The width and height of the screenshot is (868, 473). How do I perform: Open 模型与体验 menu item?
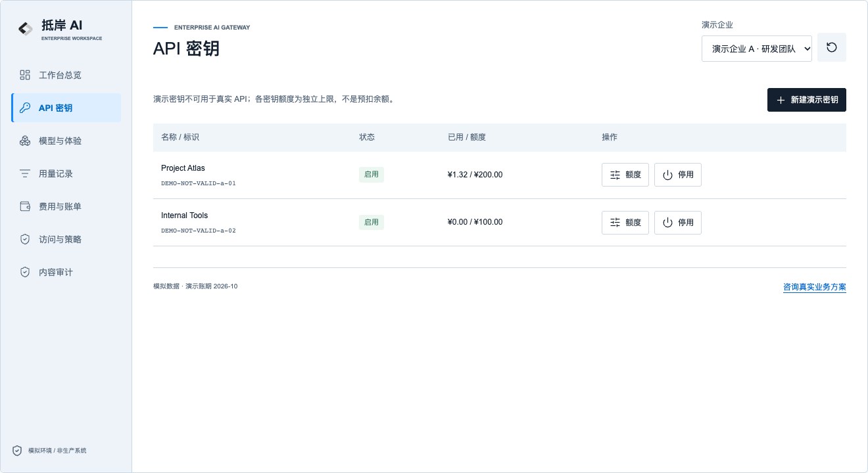(x=66, y=141)
